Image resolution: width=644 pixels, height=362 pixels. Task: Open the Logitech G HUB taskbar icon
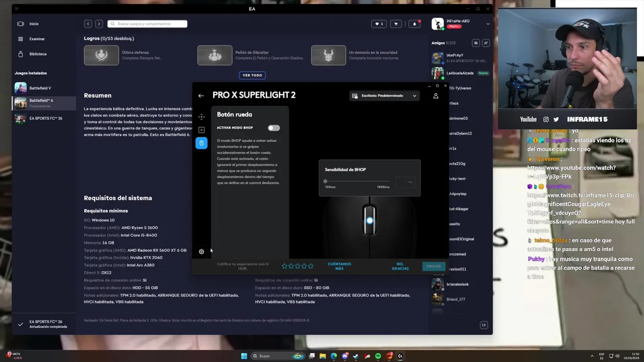point(400,356)
